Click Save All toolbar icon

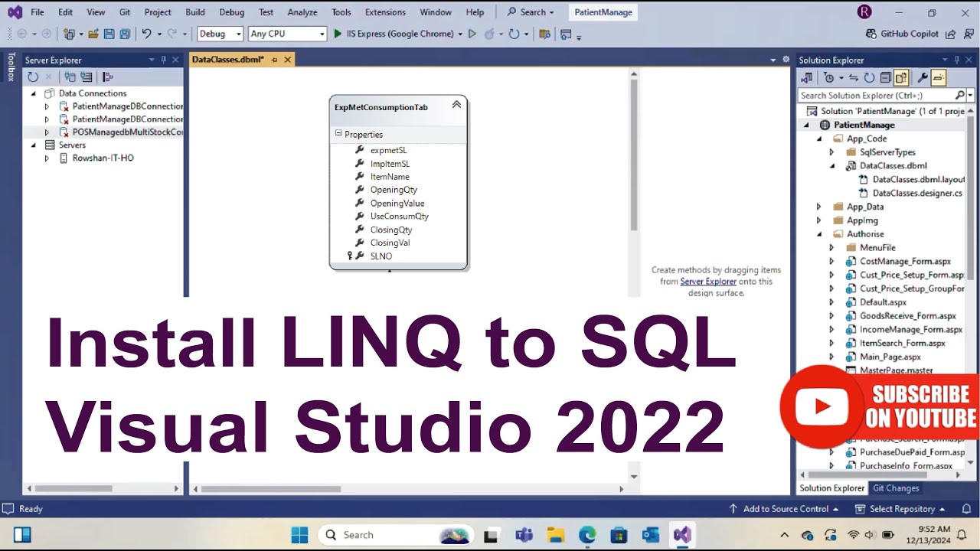point(124,34)
